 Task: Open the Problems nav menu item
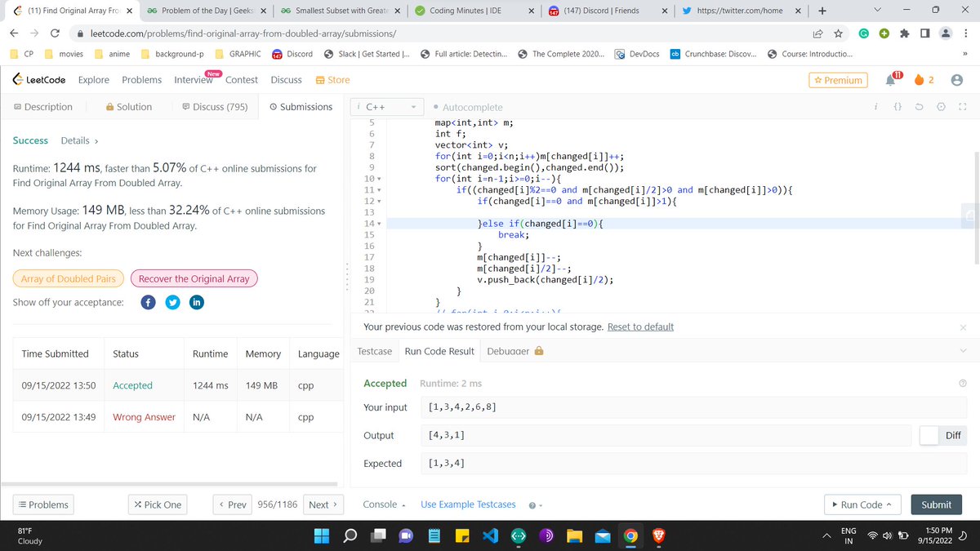pyautogui.click(x=141, y=80)
